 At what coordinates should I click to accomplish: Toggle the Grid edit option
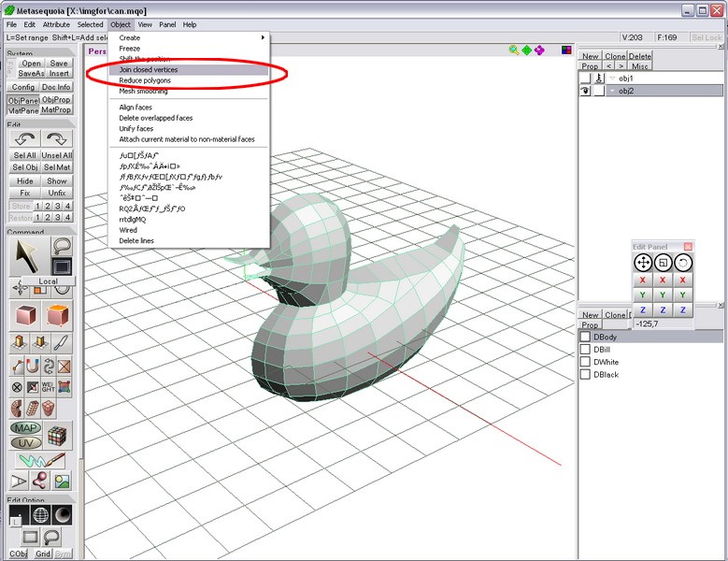pyautogui.click(x=43, y=554)
